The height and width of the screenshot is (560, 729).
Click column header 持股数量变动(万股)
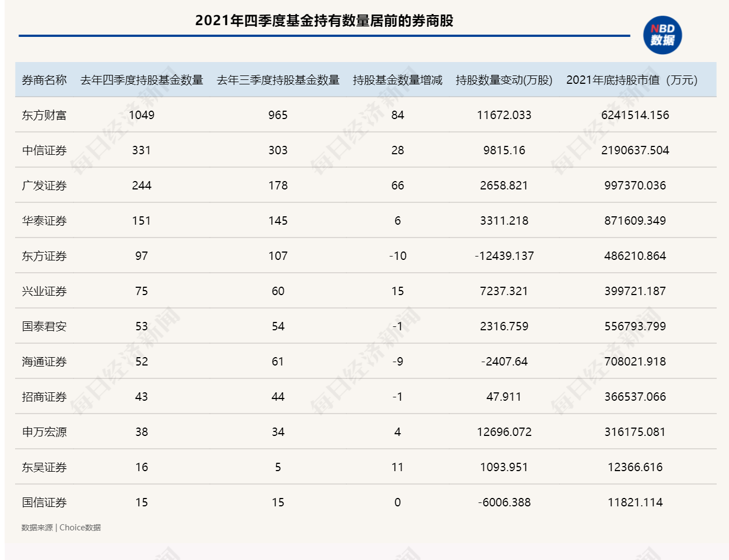504,80
